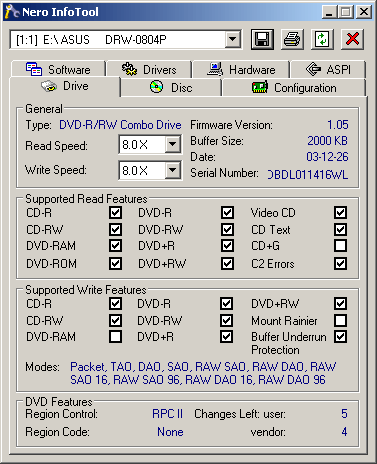Click the DVD-R/RW Combo Drive type text
377x464 pixels.
point(120,125)
